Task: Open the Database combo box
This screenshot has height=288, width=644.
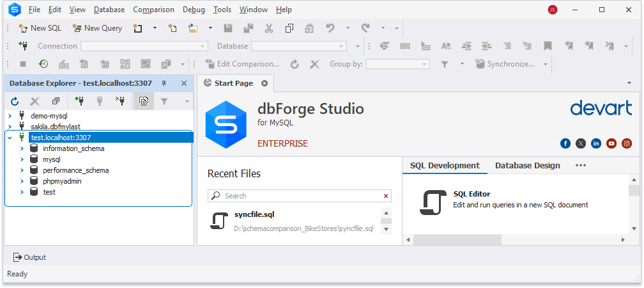Action: coord(299,46)
